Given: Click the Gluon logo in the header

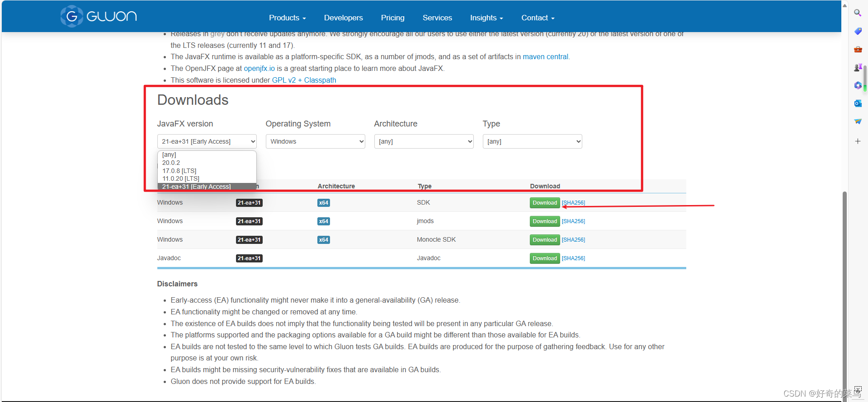Looking at the screenshot, I should click(99, 17).
